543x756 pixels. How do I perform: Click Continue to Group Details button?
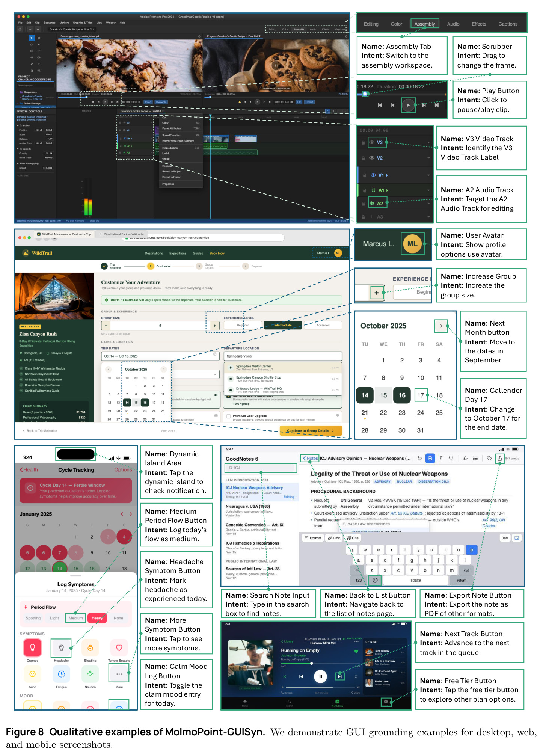click(x=311, y=430)
